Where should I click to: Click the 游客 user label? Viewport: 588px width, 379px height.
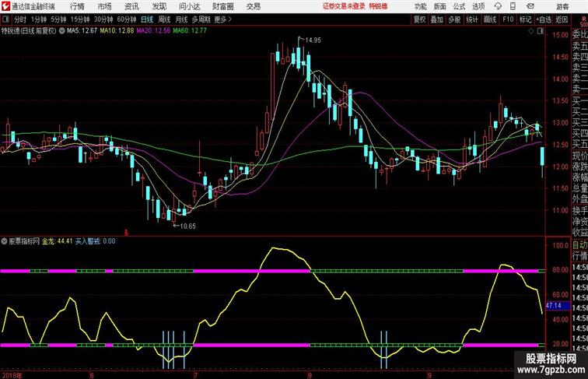click(x=562, y=6)
